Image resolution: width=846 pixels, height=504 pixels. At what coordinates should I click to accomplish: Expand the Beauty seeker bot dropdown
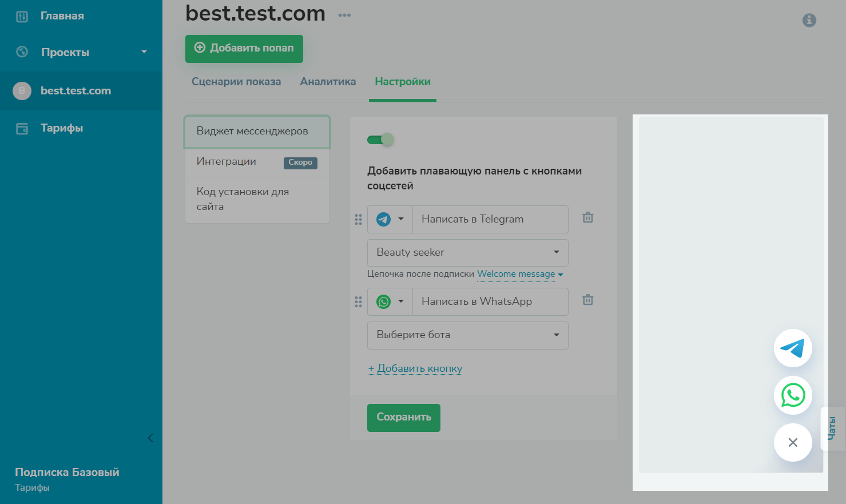pyautogui.click(x=467, y=252)
